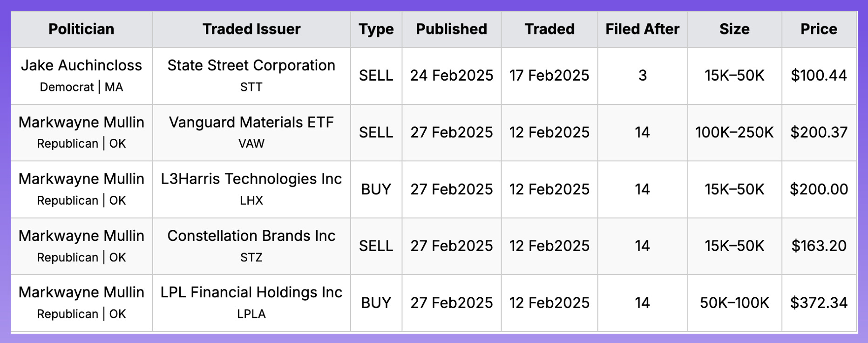
Task: Select Vanguard Materials ETF issuer name
Action: pyautogui.click(x=251, y=122)
